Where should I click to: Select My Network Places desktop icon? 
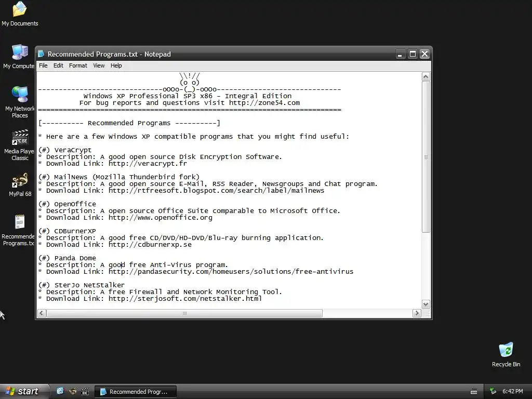pos(20,102)
